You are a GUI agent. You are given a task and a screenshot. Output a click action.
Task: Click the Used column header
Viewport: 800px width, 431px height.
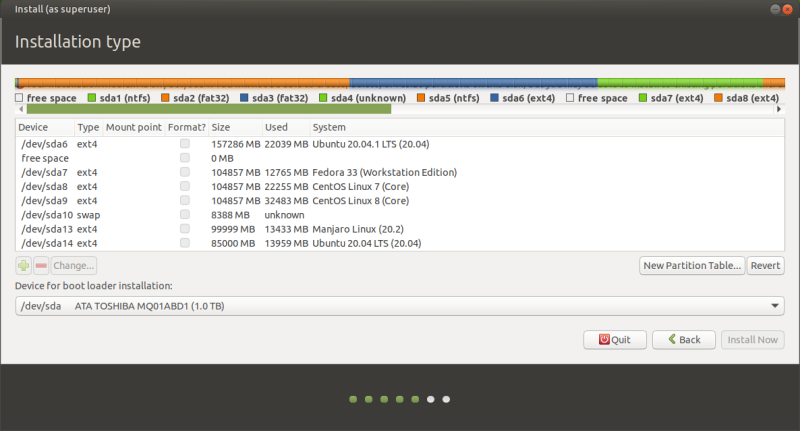click(x=286, y=128)
